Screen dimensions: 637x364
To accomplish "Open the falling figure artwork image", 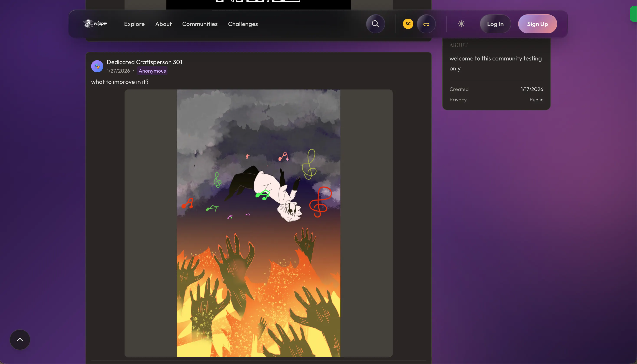I will pos(258,223).
